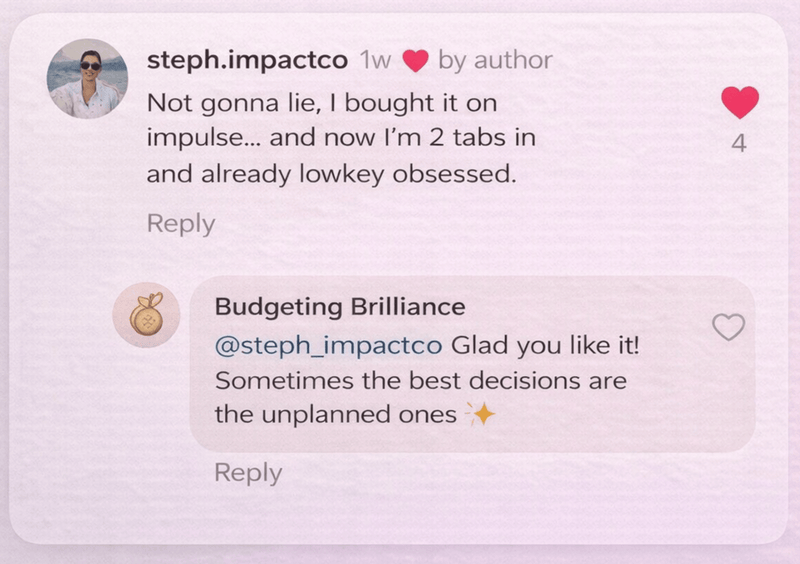Reply to Budgeting Brilliance's comment
Image resolution: width=800 pixels, height=564 pixels.
tap(248, 472)
